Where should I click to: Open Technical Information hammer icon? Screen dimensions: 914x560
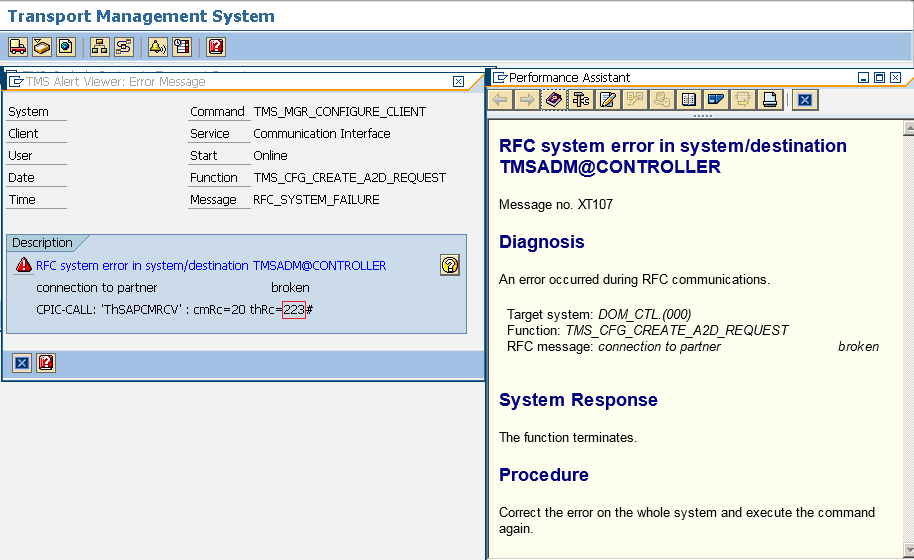[x=581, y=100]
